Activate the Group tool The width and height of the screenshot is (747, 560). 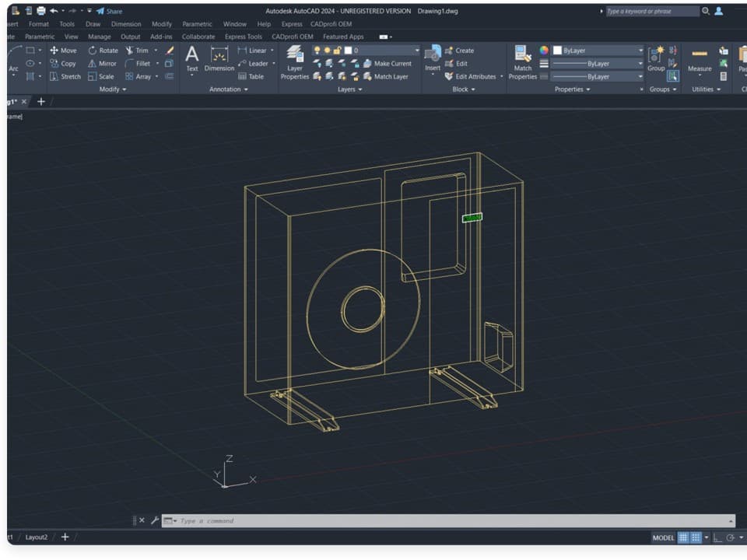tap(656, 58)
